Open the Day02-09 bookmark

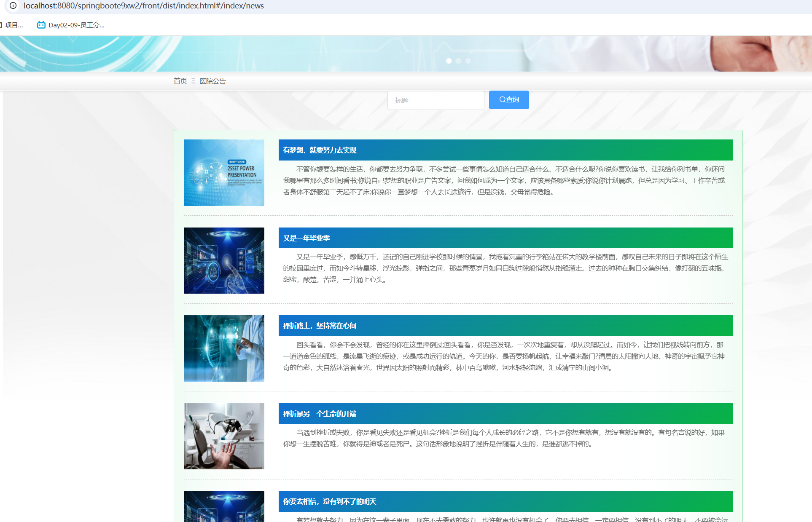(x=71, y=25)
